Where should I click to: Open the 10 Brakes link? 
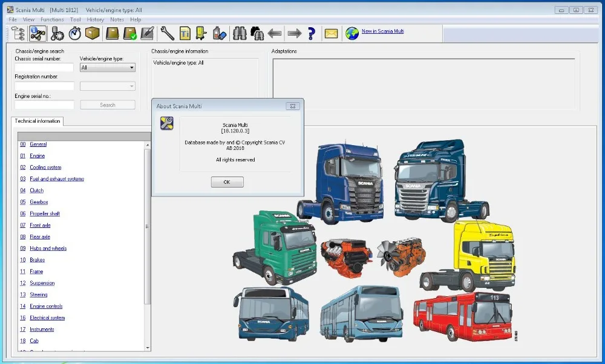click(x=37, y=260)
